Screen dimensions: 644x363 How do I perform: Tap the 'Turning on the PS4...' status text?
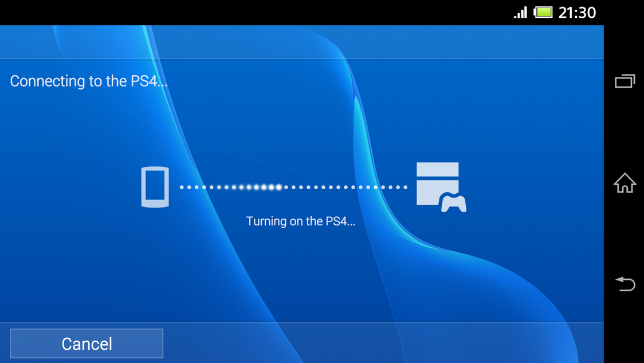[x=300, y=221]
